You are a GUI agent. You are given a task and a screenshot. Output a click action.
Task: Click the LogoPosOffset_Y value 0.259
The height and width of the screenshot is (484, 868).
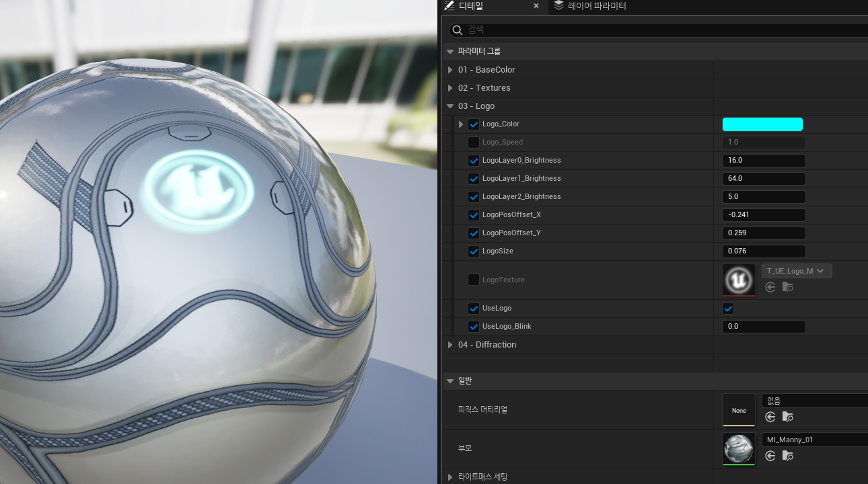pos(764,233)
